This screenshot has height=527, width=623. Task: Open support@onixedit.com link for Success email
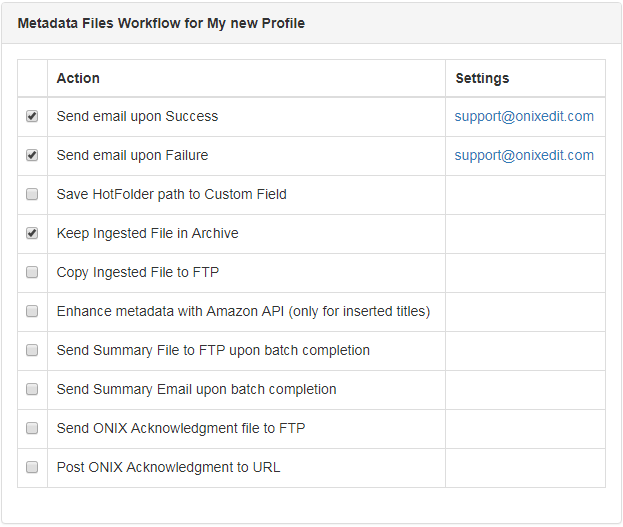pyautogui.click(x=524, y=116)
